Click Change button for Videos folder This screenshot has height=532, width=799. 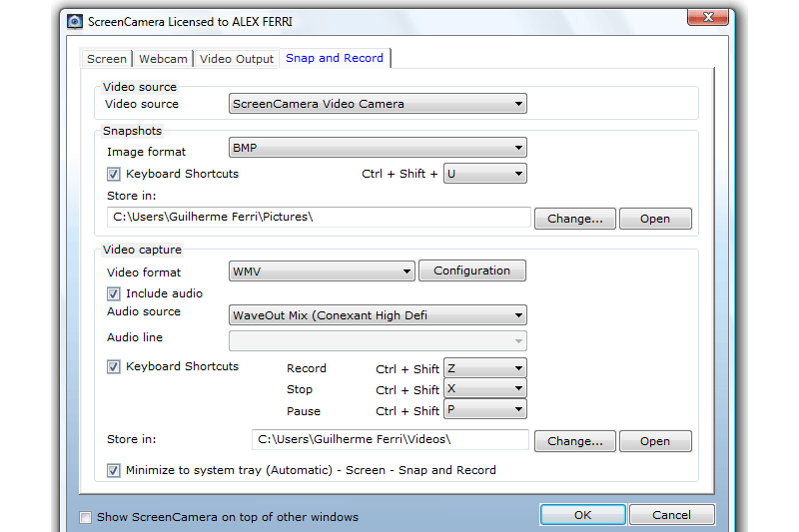pyautogui.click(x=575, y=441)
